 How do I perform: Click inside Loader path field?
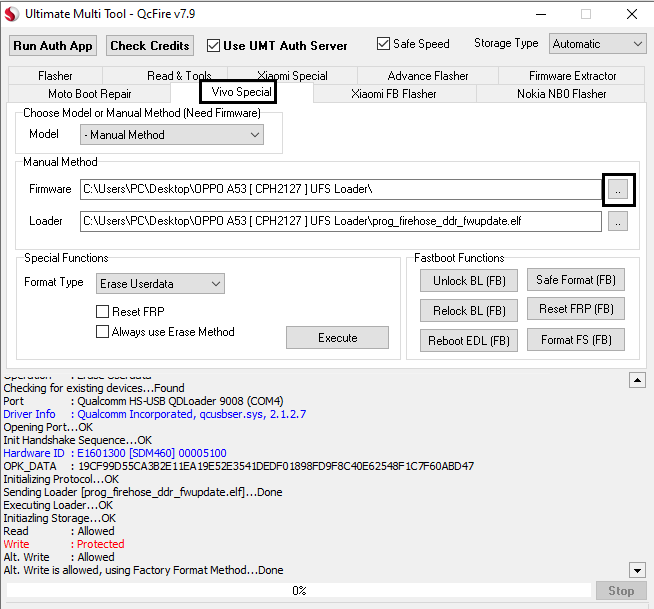point(341,221)
